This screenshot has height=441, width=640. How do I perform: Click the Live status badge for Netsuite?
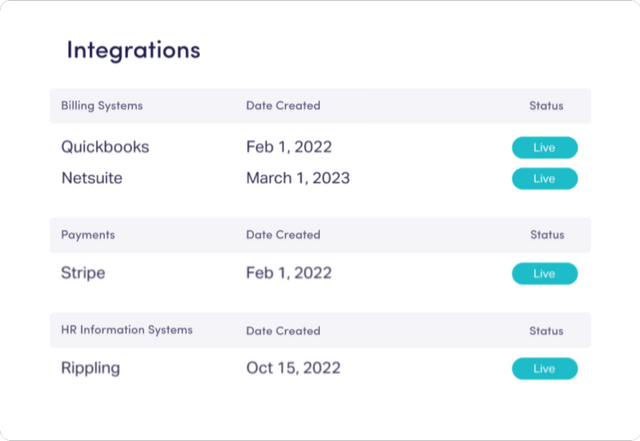(x=544, y=178)
